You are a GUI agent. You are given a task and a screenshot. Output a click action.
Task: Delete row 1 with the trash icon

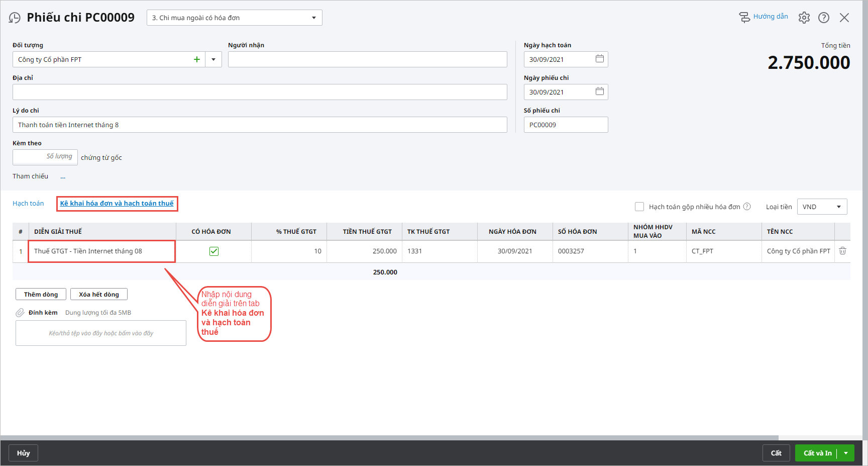pos(842,251)
